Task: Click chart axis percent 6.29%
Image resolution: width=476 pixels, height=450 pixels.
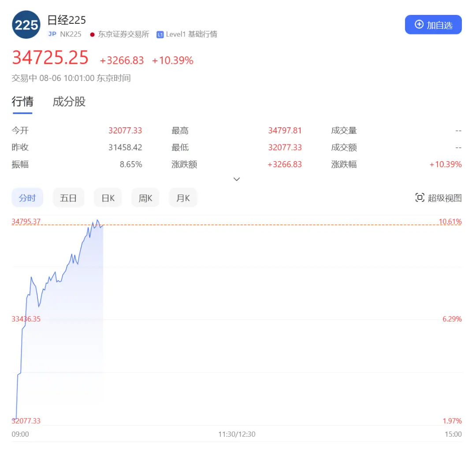Action: (x=452, y=319)
